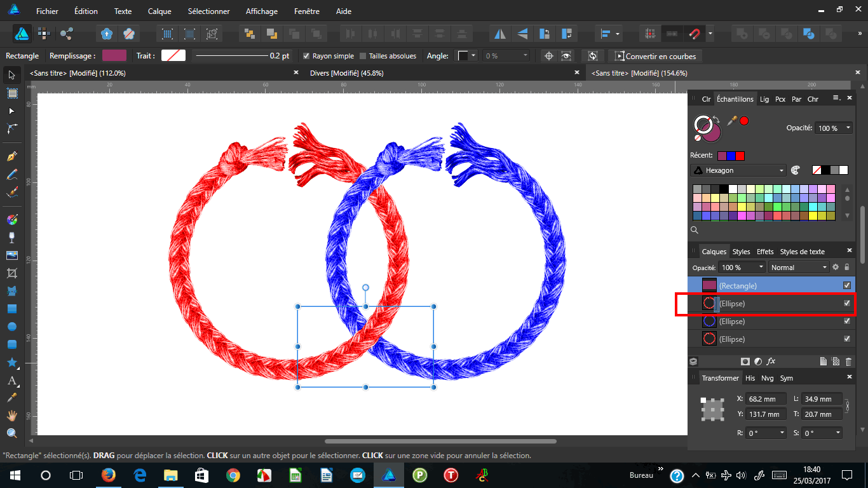Select the Place Image tool
The height and width of the screenshot is (488, 868).
tap(11, 255)
